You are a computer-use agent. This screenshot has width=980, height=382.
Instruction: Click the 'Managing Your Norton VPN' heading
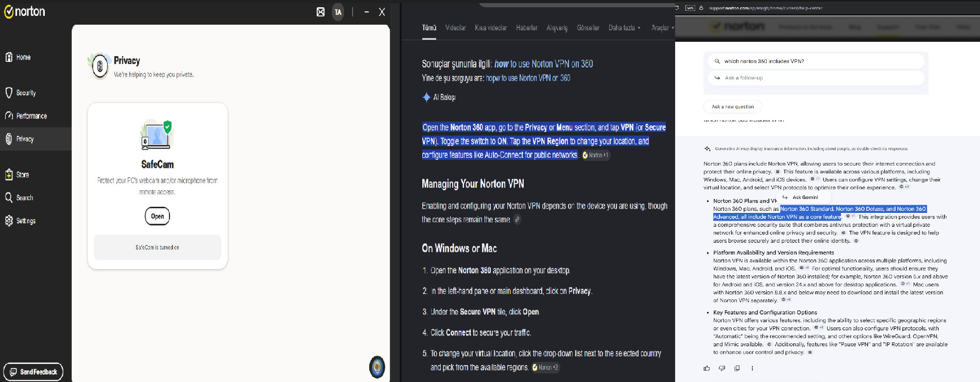pos(473,184)
